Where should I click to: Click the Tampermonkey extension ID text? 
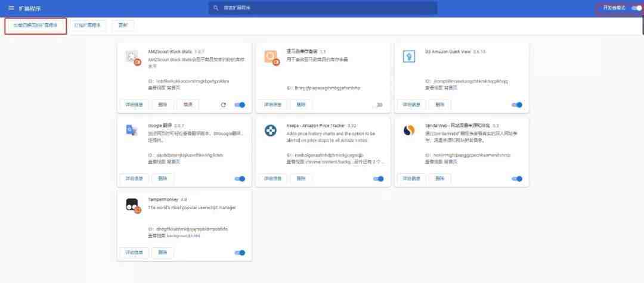click(x=188, y=229)
